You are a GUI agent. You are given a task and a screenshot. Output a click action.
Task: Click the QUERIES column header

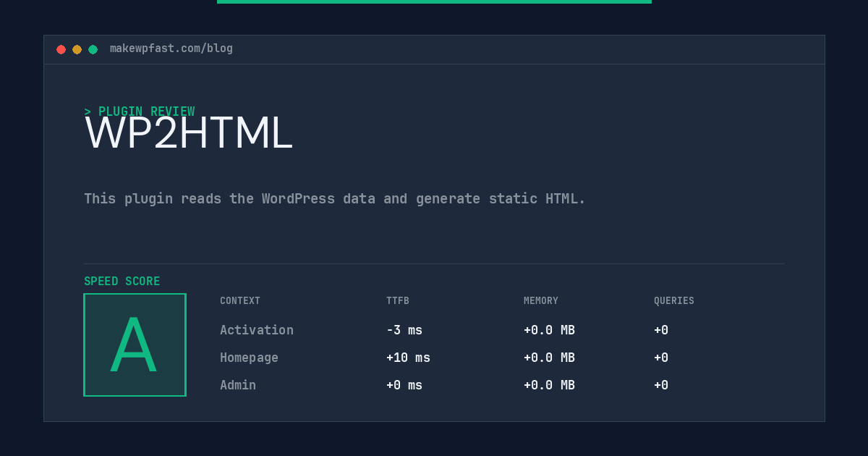pyautogui.click(x=674, y=301)
